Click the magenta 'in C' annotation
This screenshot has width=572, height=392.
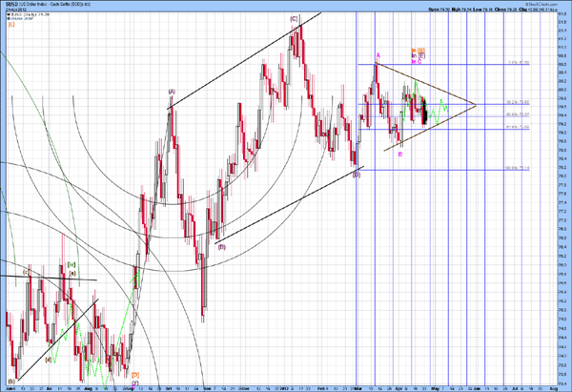click(x=417, y=62)
